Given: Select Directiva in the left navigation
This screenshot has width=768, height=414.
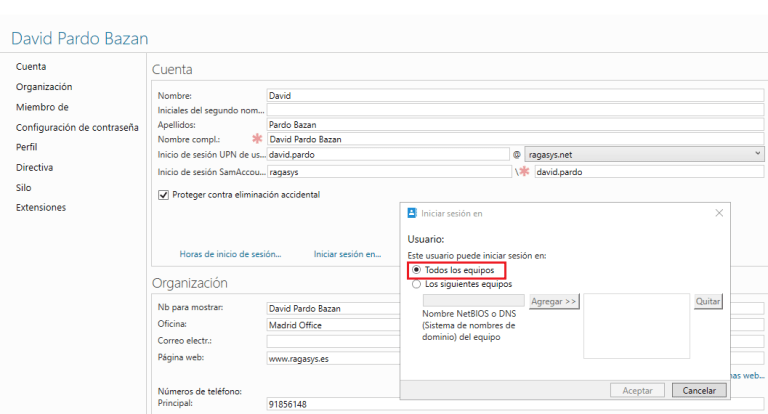Looking at the screenshot, I should 35,167.
